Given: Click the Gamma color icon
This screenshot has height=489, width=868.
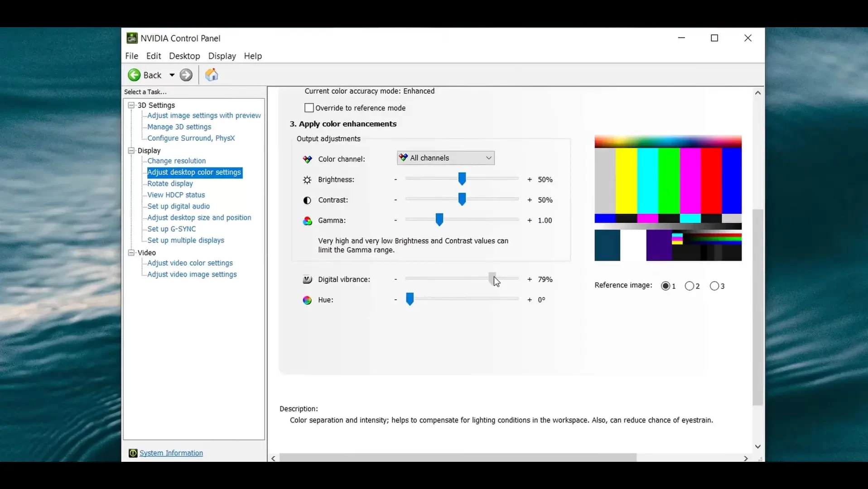Looking at the screenshot, I should 308,221.
